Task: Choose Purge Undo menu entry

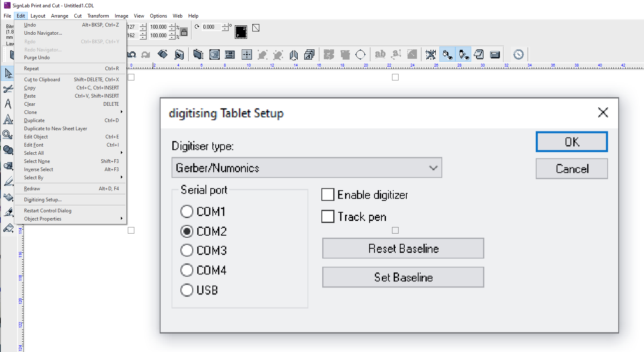Action: [70, 58]
